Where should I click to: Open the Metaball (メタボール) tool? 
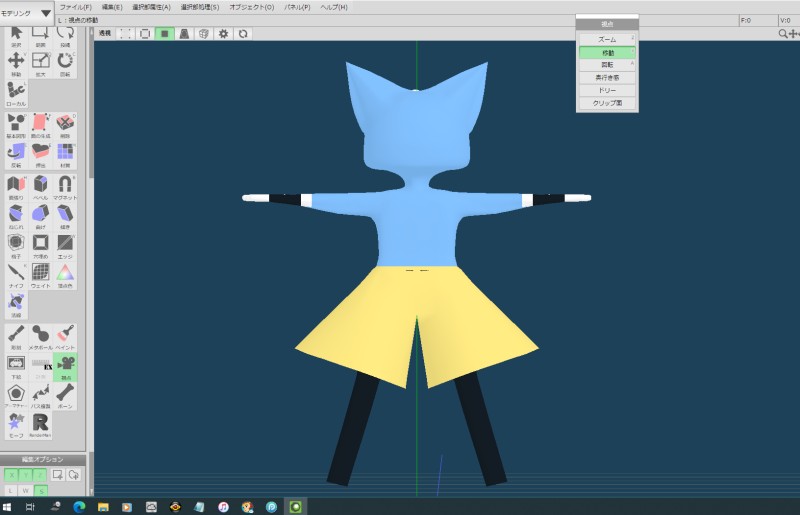(41, 335)
